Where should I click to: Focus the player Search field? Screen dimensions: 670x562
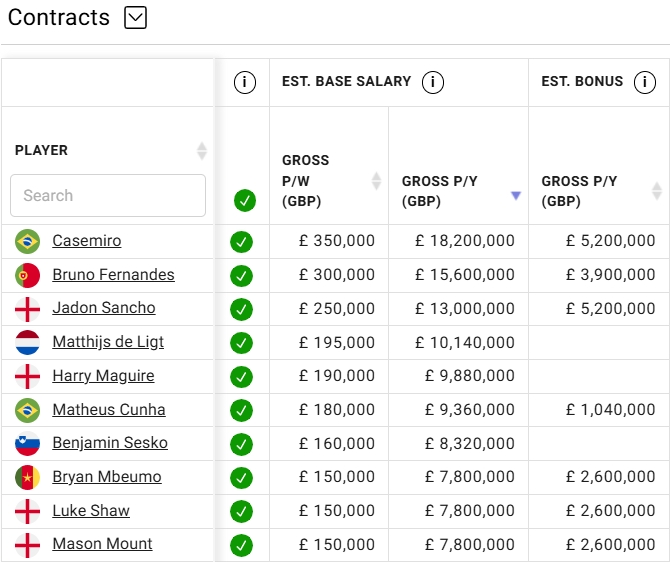click(108, 196)
